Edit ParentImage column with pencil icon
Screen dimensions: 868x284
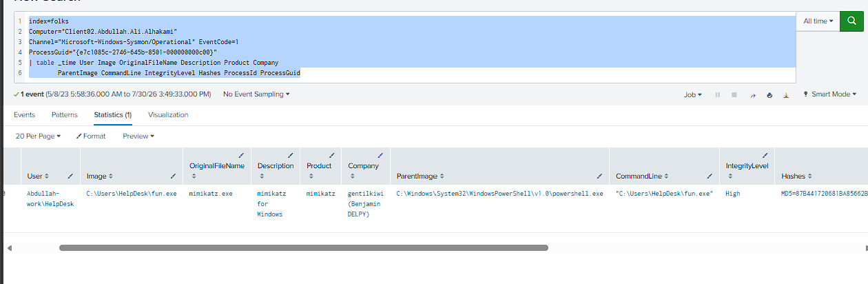pyautogui.click(x=599, y=176)
